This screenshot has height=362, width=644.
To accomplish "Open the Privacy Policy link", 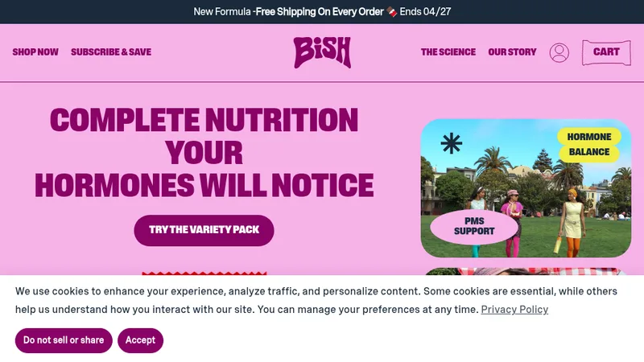I will 514,309.
